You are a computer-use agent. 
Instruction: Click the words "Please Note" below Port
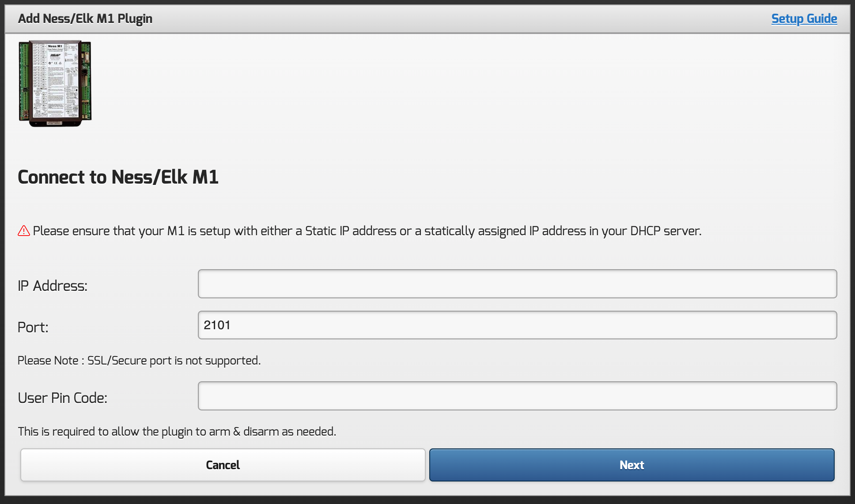click(x=48, y=361)
